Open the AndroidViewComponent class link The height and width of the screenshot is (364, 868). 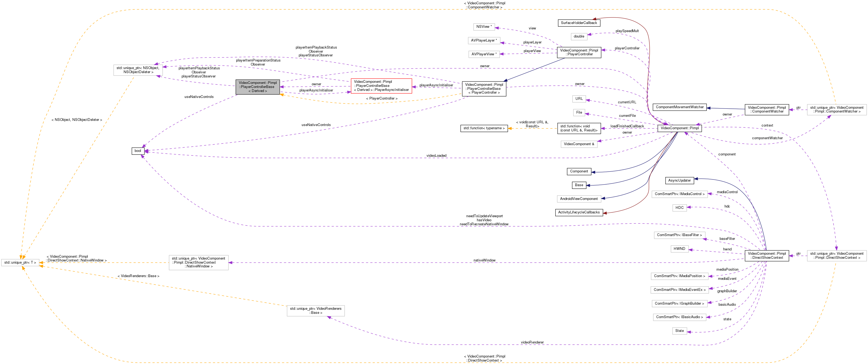[x=579, y=199]
